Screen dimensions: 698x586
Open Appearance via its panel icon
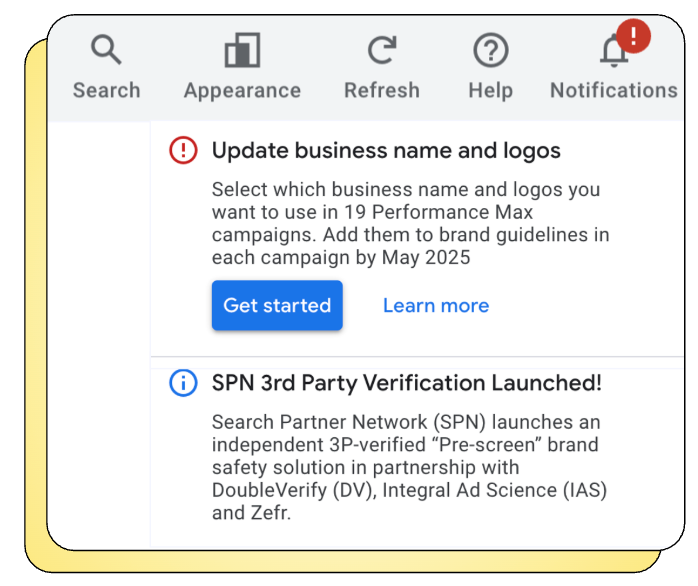click(242, 50)
